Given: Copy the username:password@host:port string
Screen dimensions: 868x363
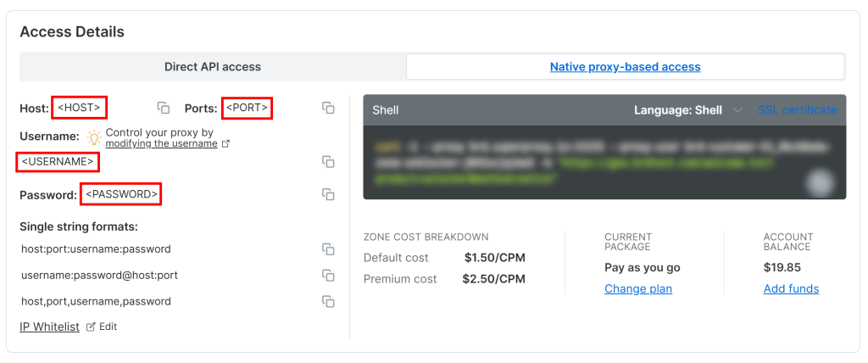Looking at the screenshot, I should [328, 276].
